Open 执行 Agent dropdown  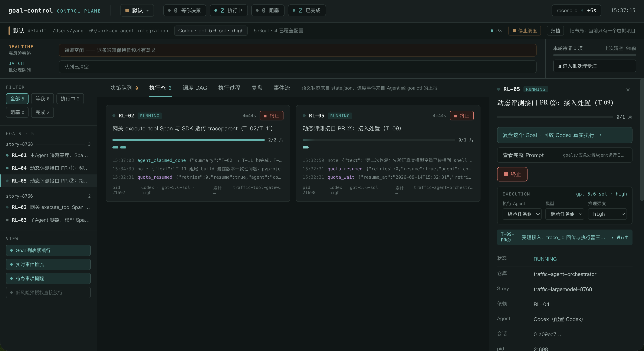[x=522, y=214]
